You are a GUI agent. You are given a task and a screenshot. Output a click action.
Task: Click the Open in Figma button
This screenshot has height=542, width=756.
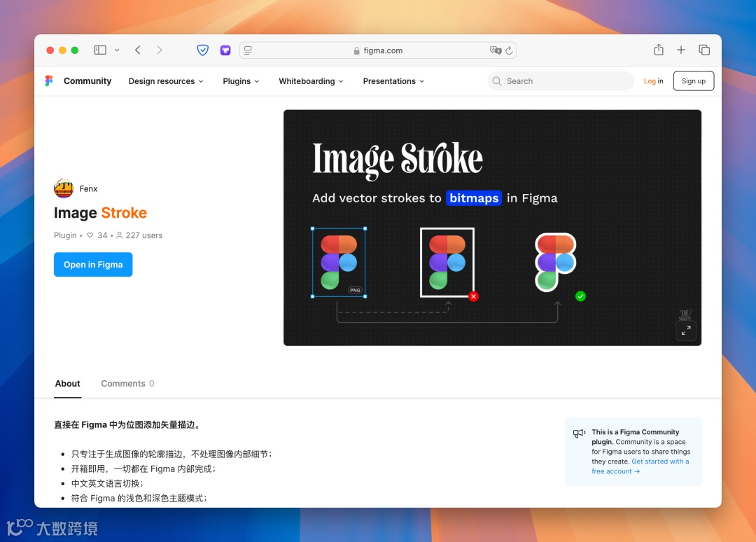click(93, 265)
